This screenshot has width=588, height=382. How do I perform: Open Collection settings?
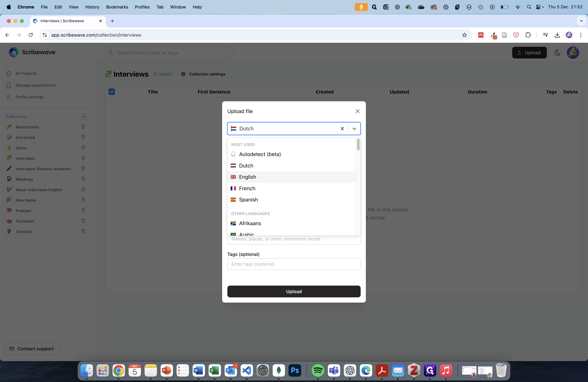(x=203, y=74)
